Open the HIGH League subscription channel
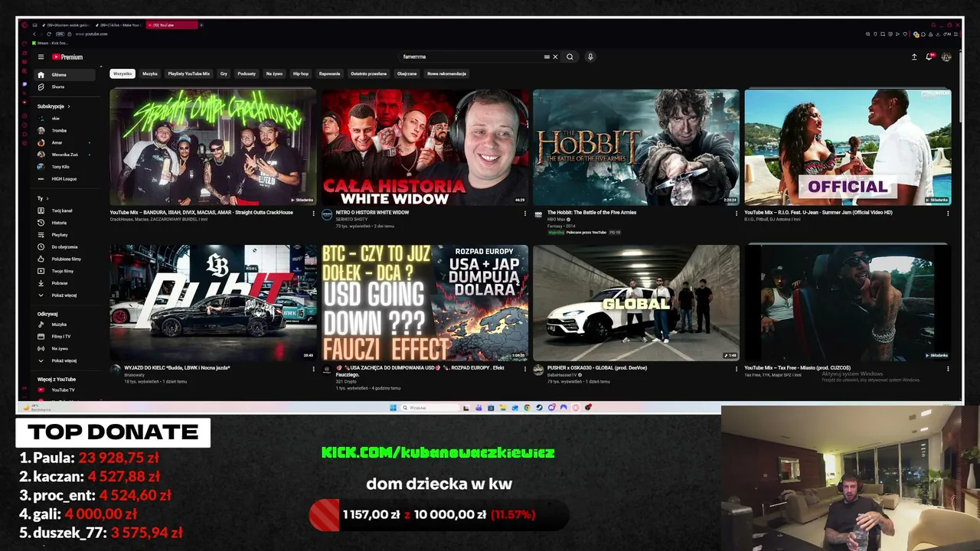 pos(64,179)
